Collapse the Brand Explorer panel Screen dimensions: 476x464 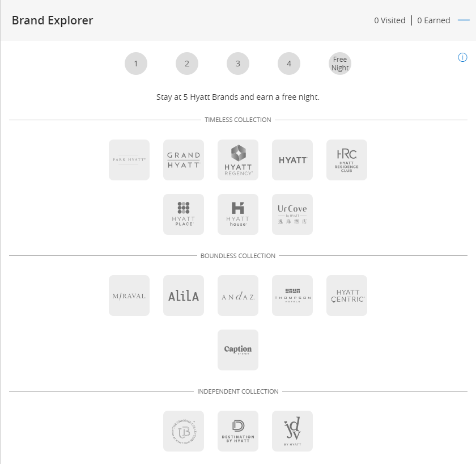[464, 20]
